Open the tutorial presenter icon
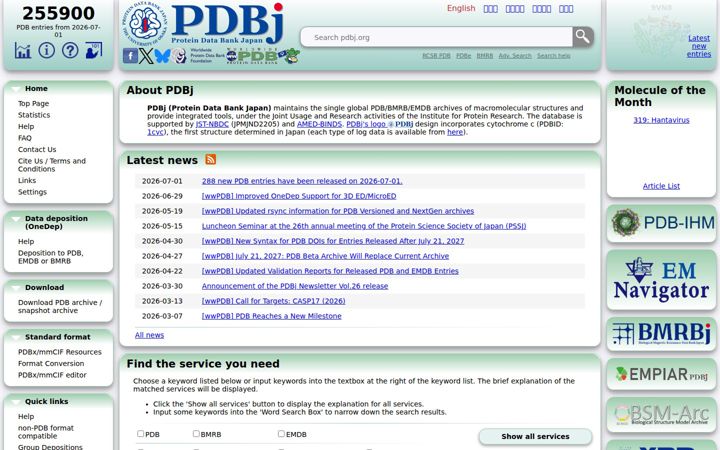The height and width of the screenshot is (450, 720). 94,50
